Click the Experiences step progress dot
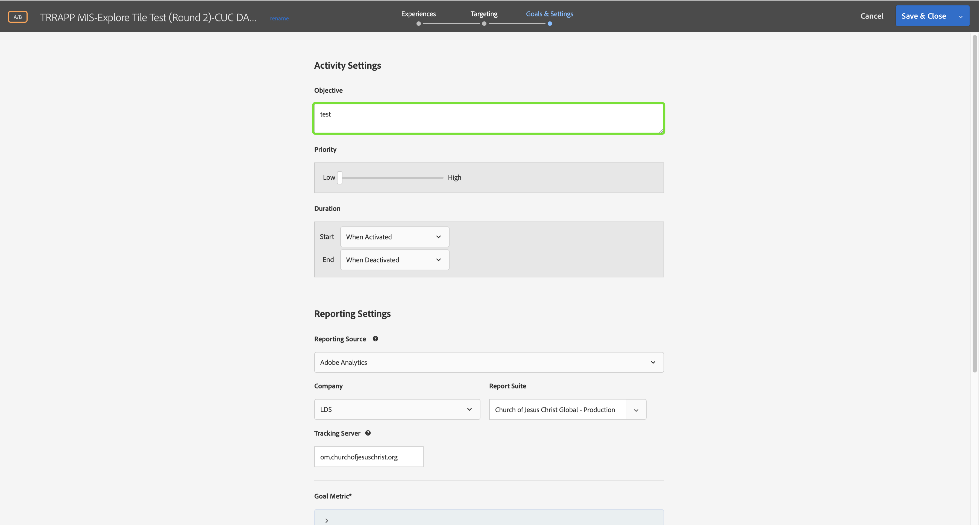Image resolution: width=980 pixels, height=525 pixels. coord(418,23)
